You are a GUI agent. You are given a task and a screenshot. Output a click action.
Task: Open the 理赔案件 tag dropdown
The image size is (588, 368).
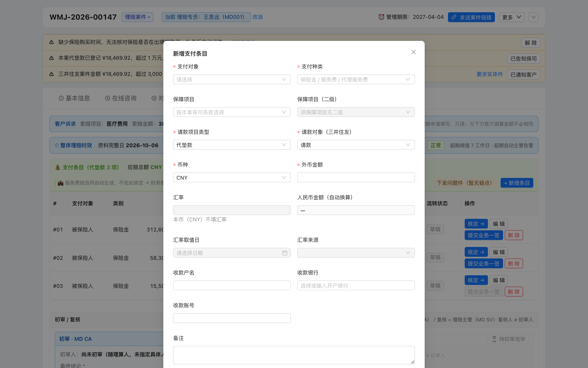(137, 17)
